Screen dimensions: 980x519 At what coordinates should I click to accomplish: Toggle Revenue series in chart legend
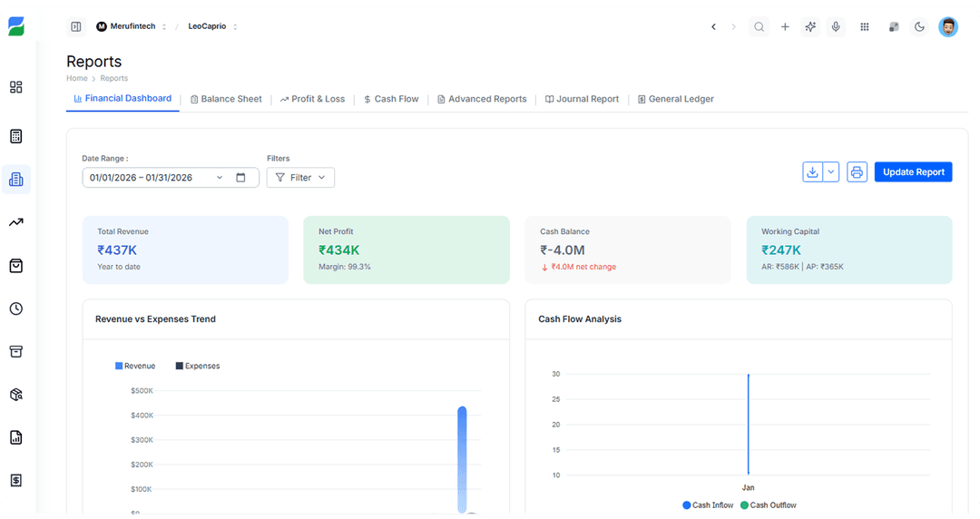coord(135,366)
